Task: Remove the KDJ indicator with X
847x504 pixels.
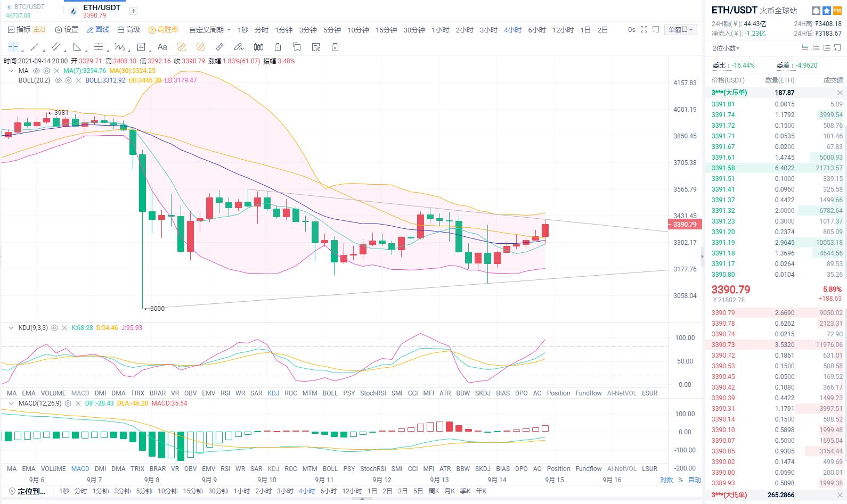Action: (64, 328)
